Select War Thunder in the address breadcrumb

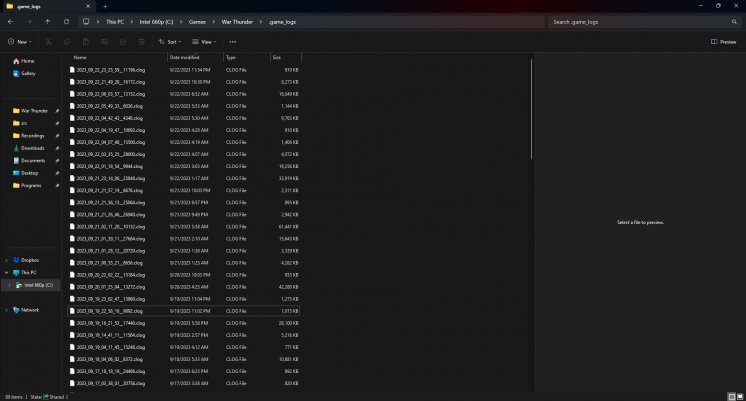(x=236, y=21)
